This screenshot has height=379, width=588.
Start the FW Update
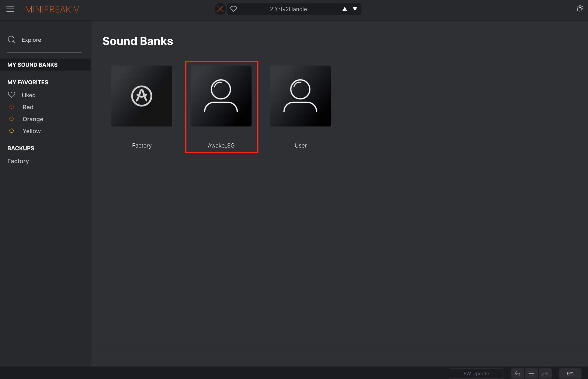point(476,373)
